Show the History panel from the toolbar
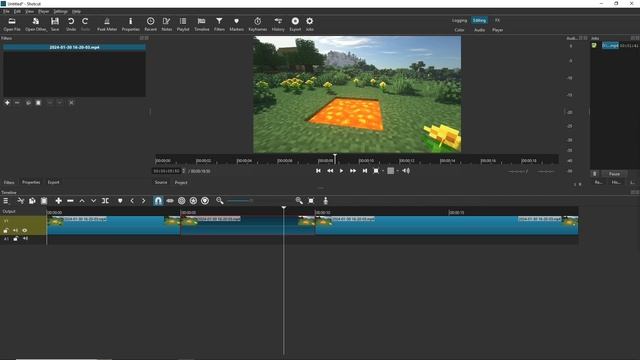The width and height of the screenshot is (640, 360). point(278,24)
